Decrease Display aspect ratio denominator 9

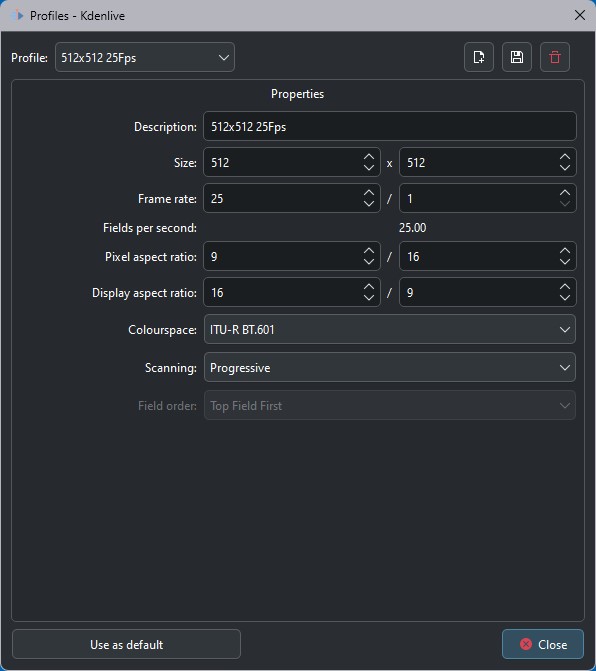pyautogui.click(x=565, y=298)
